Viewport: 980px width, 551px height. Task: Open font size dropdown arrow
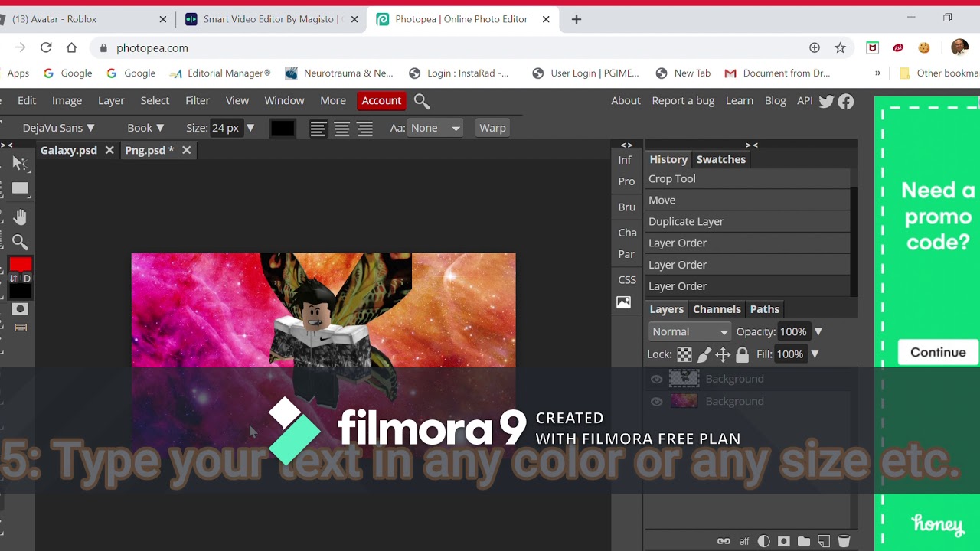(x=250, y=128)
